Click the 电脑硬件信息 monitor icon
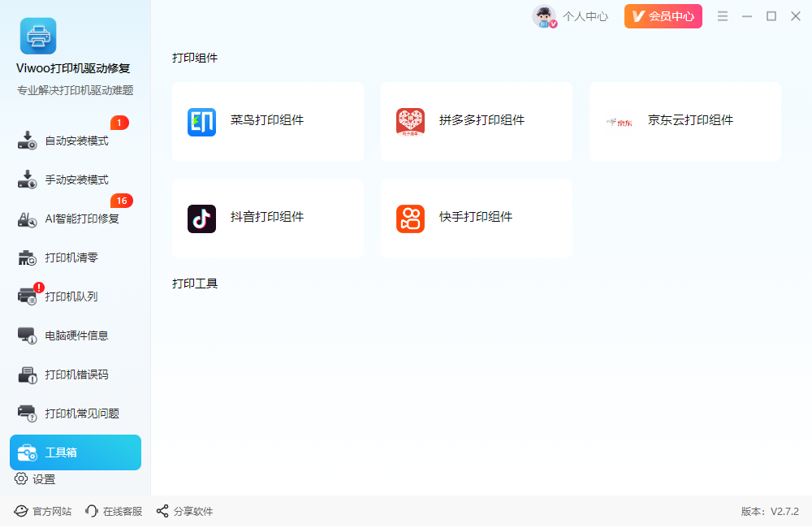Screen dimensions: 812x528 click(27, 335)
